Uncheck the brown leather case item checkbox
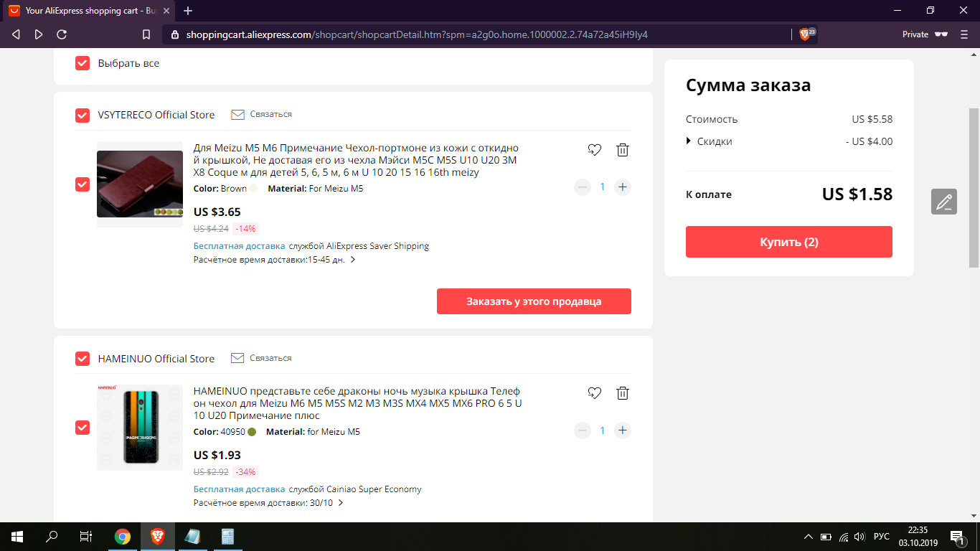 (83, 184)
